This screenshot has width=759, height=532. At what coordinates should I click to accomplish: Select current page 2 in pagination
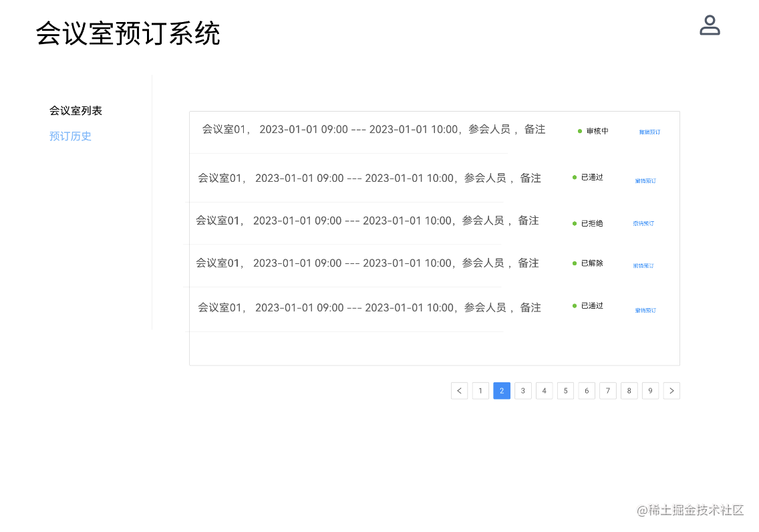tap(502, 391)
